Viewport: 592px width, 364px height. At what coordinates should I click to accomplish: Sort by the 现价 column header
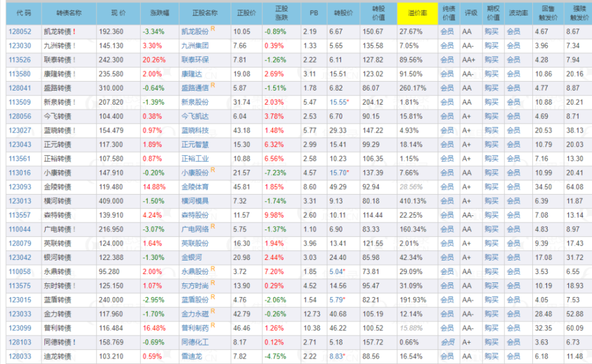point(118,13)
